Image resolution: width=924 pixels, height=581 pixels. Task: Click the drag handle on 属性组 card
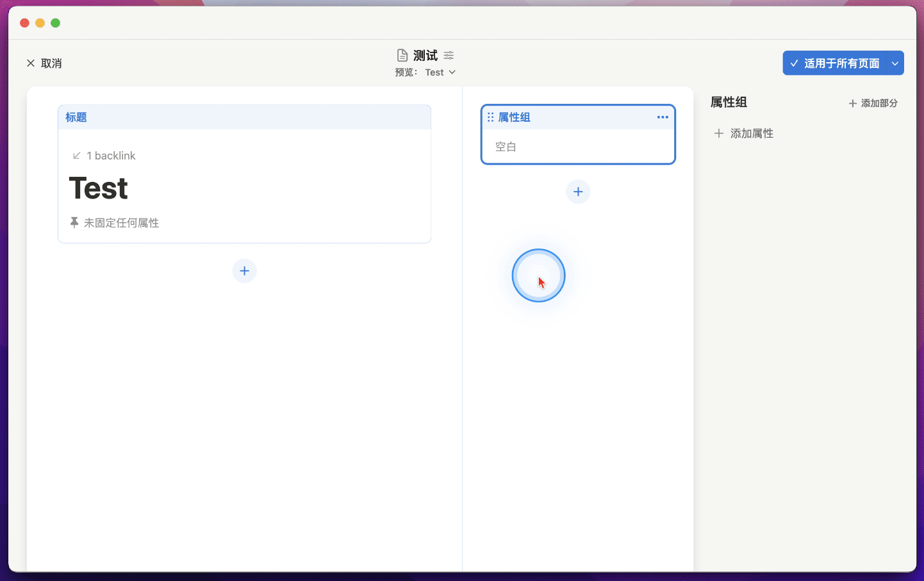pos(490,117)
